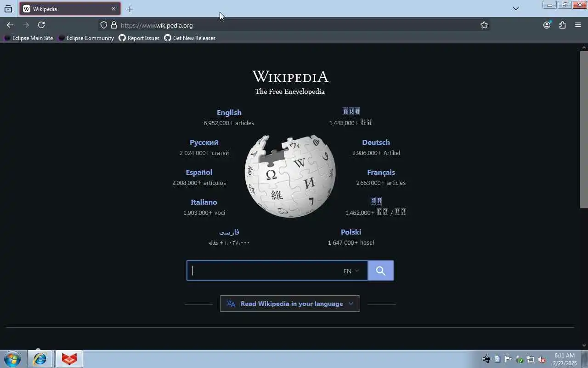The height and width of the screenshot is (368, 588).
Task: Open Deutsch Wikipedia link
Action: 376,142
